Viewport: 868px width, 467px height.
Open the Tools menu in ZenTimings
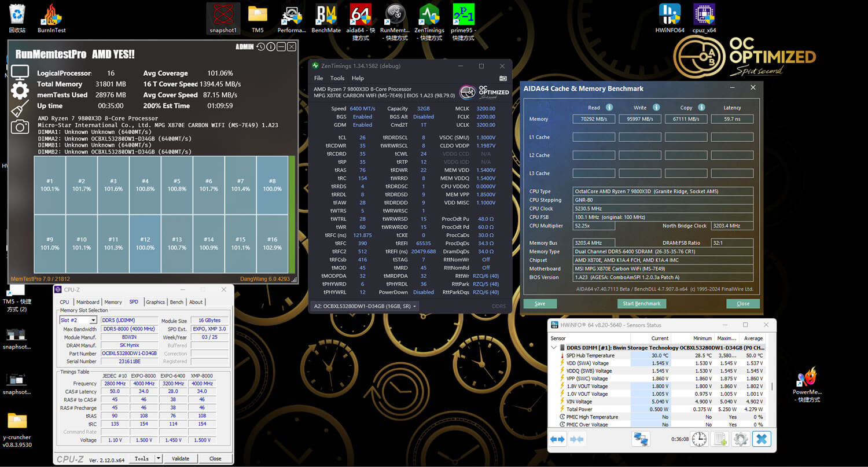click(337, 78)
